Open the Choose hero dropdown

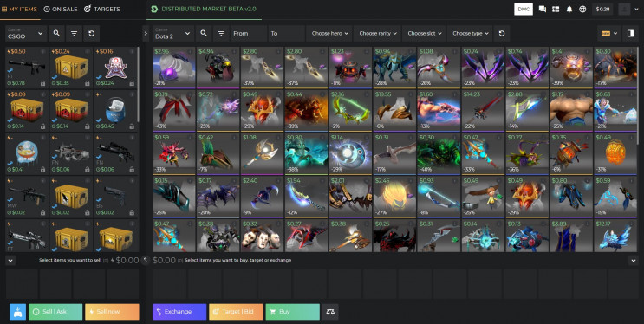[x=330, y=33]
